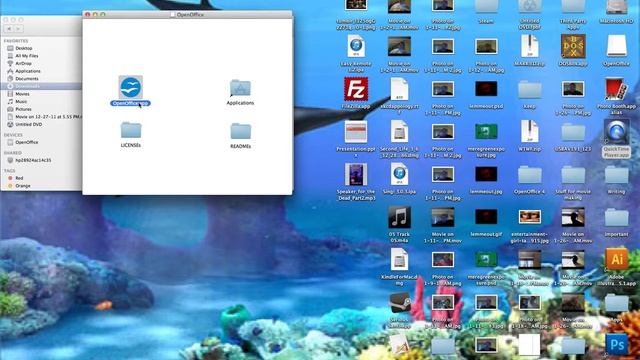
Task: Select the OpenOffice device in the Finder sidebar
Action: pyautogui.click(x=27, y=142)
